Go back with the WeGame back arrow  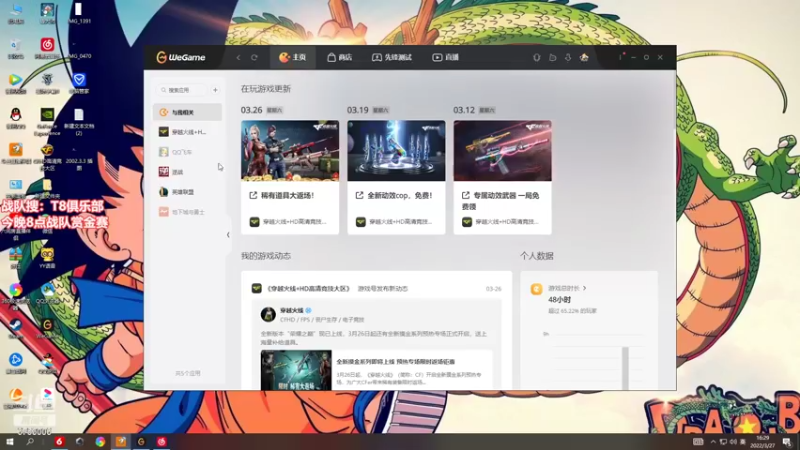pyautogui.click(x=238, y=58)
